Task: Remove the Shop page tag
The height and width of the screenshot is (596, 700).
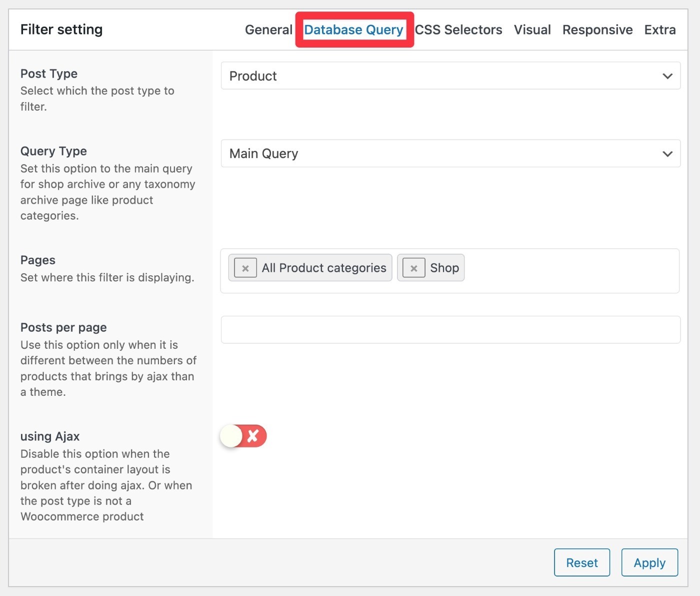Action: coord(414,268)
